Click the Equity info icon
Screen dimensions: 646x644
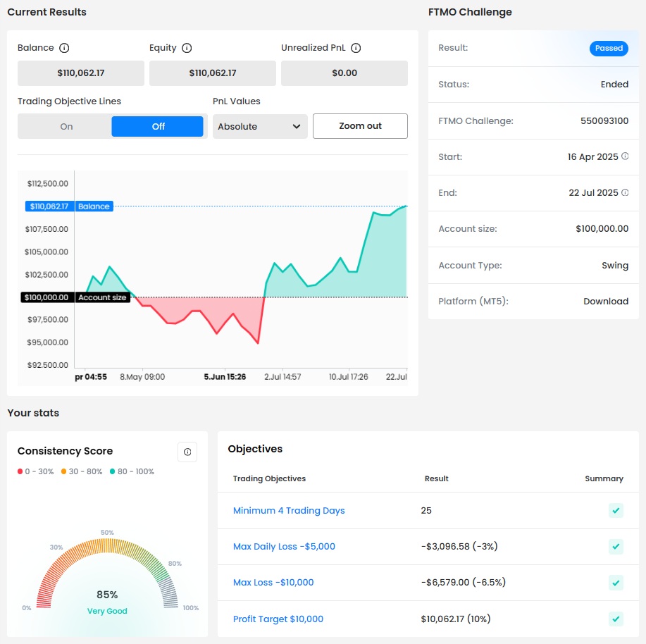click(x=187, y=48)
